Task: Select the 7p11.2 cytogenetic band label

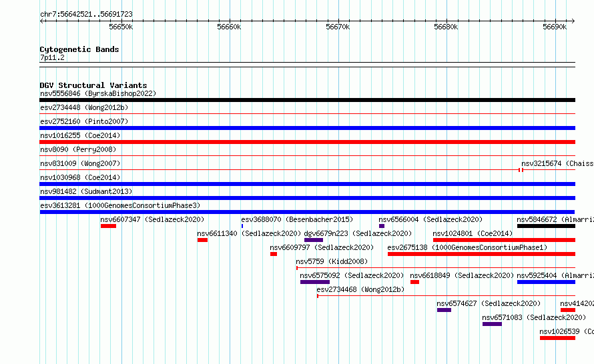Action: click(x=52, y=57)
